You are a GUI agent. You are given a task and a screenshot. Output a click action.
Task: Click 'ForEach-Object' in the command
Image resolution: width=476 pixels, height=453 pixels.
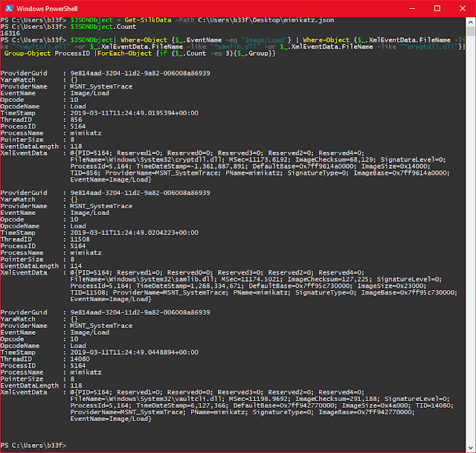coord(124,54)
